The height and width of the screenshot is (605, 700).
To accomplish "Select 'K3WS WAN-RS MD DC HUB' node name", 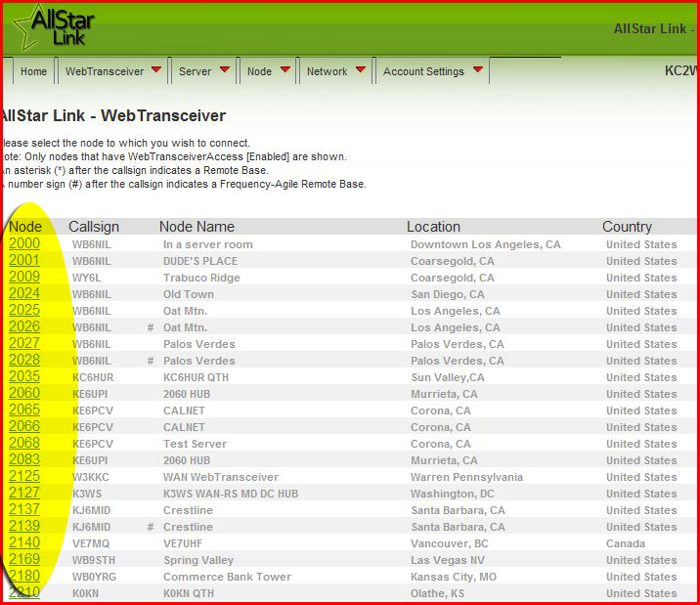I will pyautogui.click(x=231, y=494).
